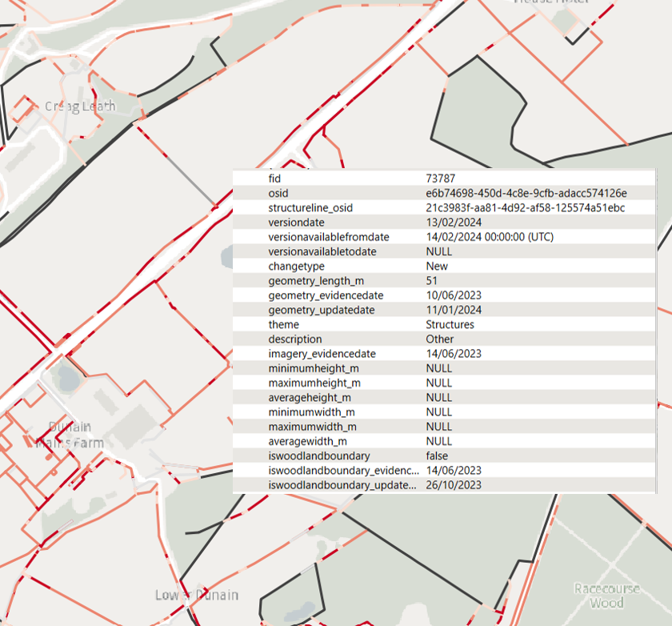
Task: Select the changetype value New
Action: pyautogui.click(x=437, y=266)
